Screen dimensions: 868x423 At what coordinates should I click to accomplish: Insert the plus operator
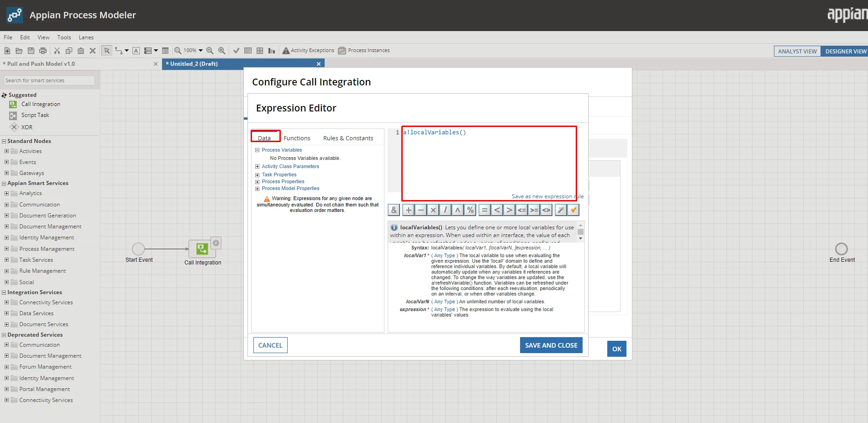pyautogui.click(x=409, y=210)
